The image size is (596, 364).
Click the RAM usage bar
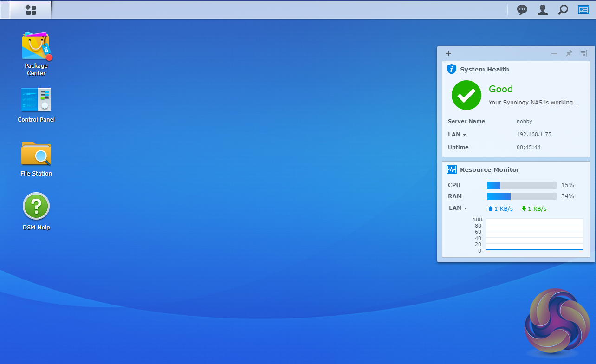[522, 196]
